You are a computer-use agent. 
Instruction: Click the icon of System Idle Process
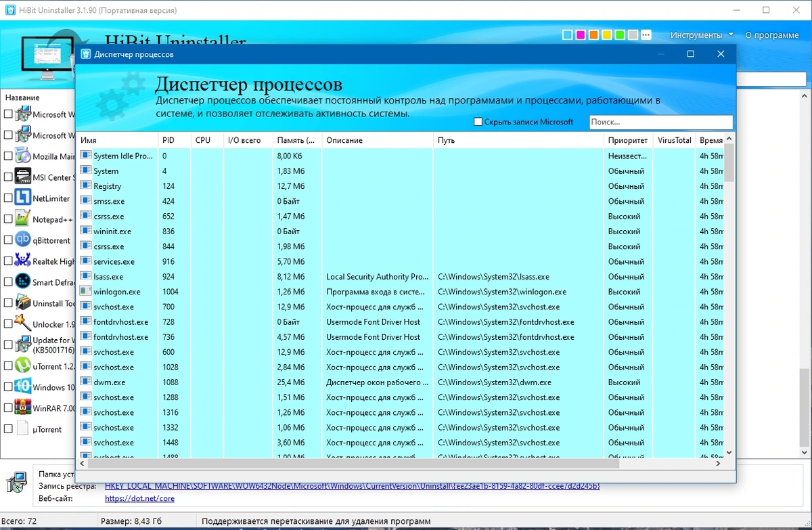click(85, 156)
